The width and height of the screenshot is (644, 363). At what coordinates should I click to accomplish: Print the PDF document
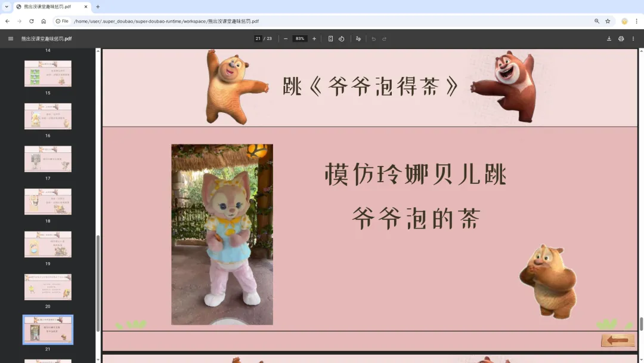(621, 39)
